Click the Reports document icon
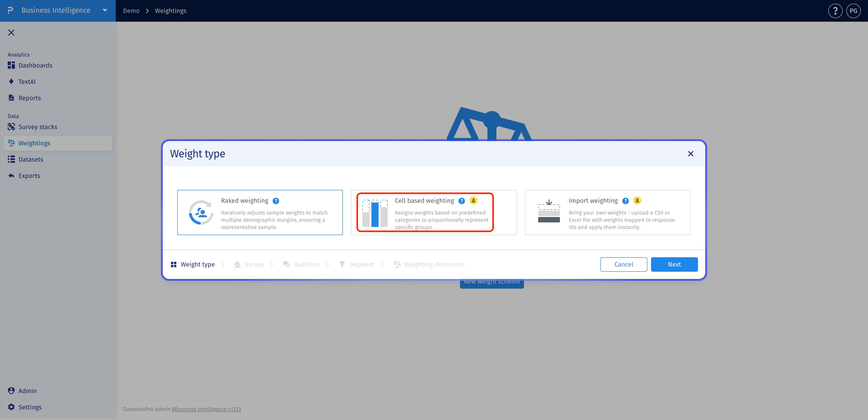 click(x=11, y=98)
